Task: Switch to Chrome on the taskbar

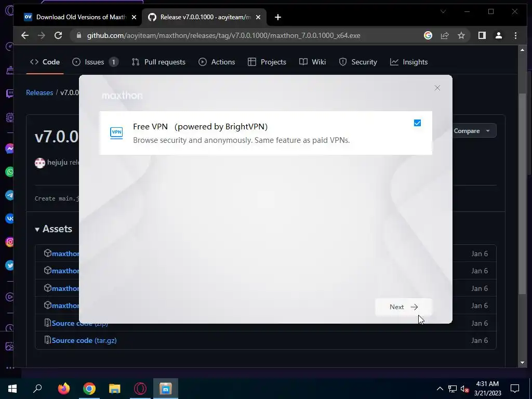Action: (89, 389)
